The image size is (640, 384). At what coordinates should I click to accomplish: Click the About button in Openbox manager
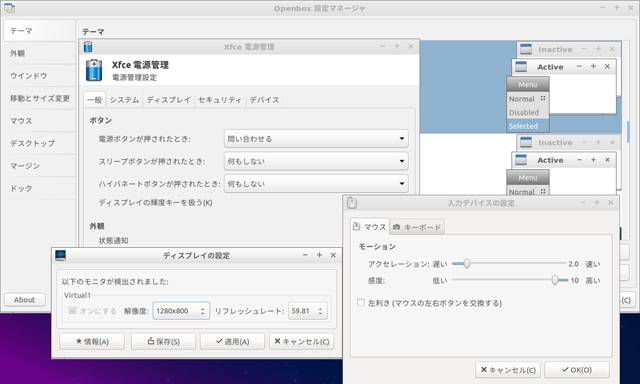tap(24, 300)
